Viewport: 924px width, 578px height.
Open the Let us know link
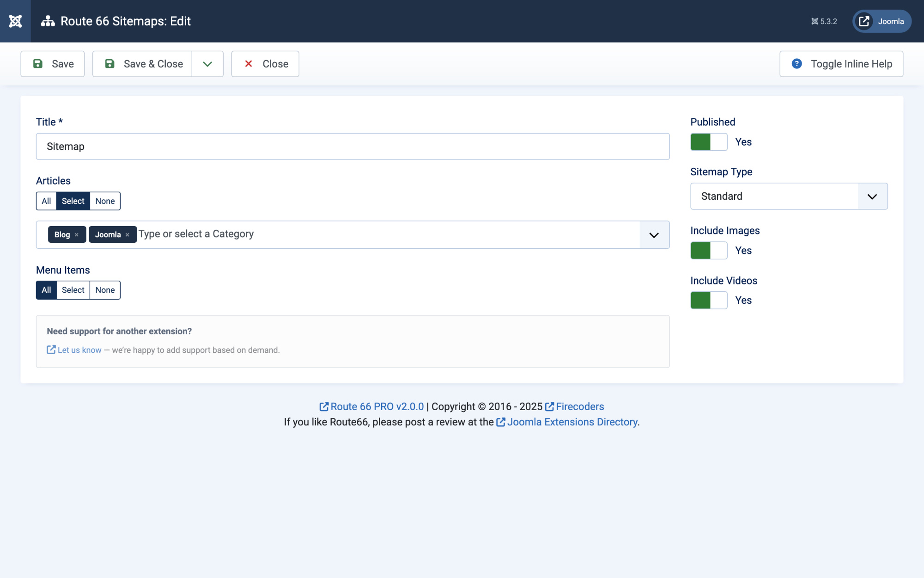tap(74, 350)
